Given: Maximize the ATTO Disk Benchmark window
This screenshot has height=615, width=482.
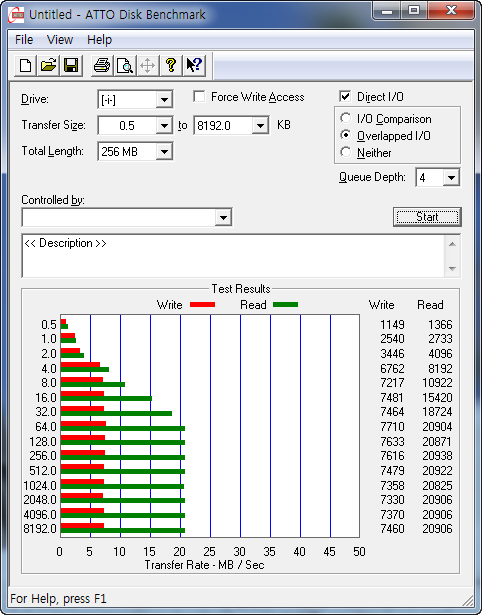Looking at the screenshot, I should pos(414,11).
